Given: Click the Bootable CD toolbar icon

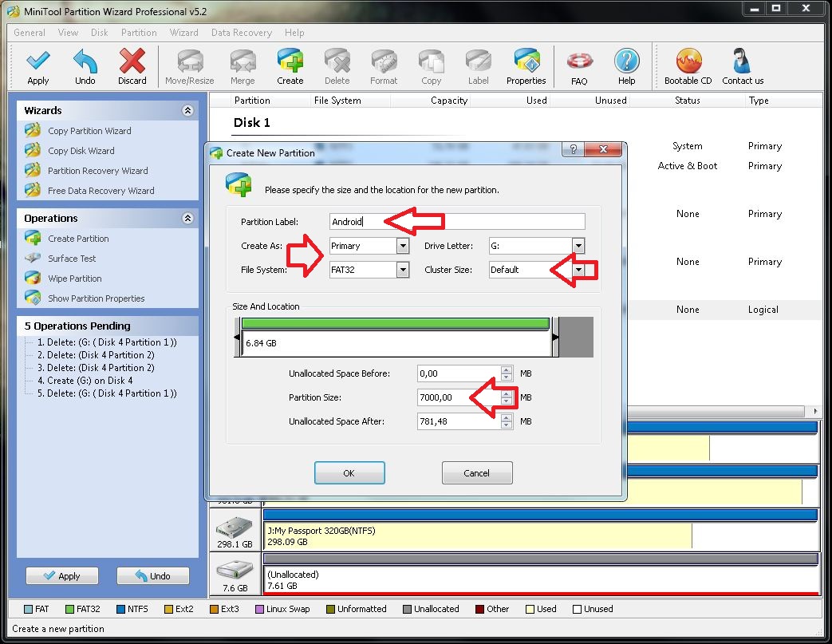Looking at the screenshot, I should click(688, 66).
